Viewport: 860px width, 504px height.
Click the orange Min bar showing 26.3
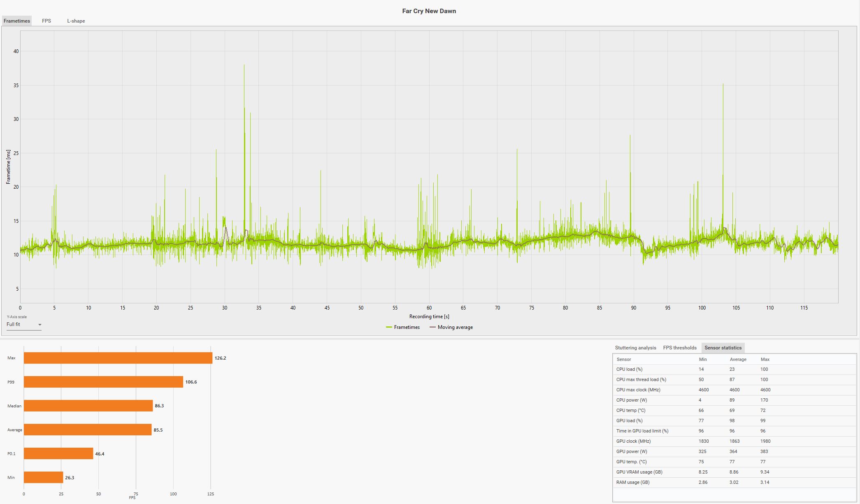[43, 478]
